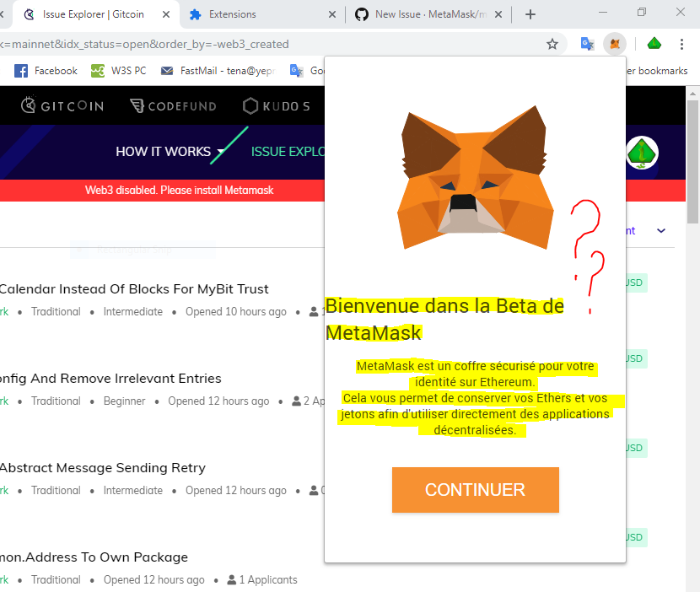This screenshot has height=592, width=700.
Task: Minimize the Chrome window
Action: 603,13
